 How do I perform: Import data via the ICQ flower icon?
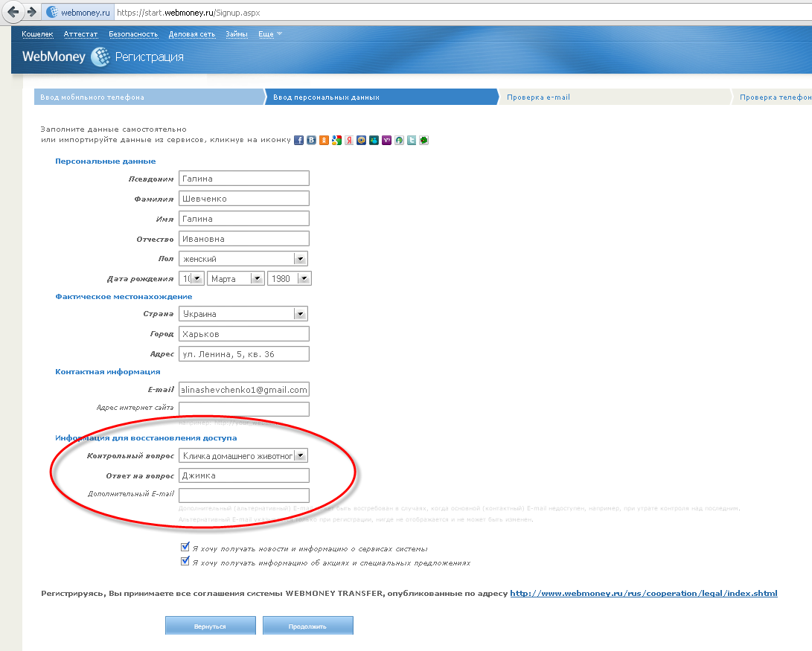pos(423,140)
